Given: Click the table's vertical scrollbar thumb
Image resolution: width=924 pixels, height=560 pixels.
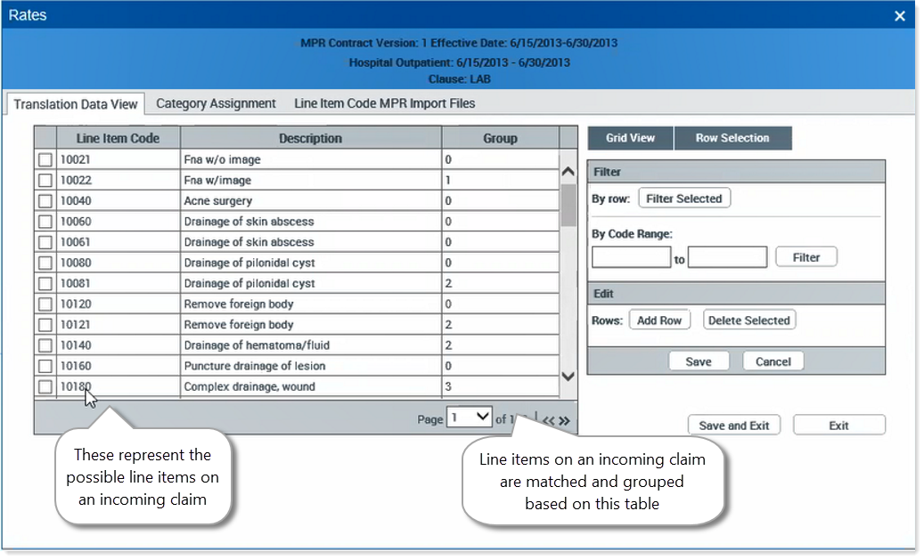Looking at the screenshot, I should (x=568, y=205).
